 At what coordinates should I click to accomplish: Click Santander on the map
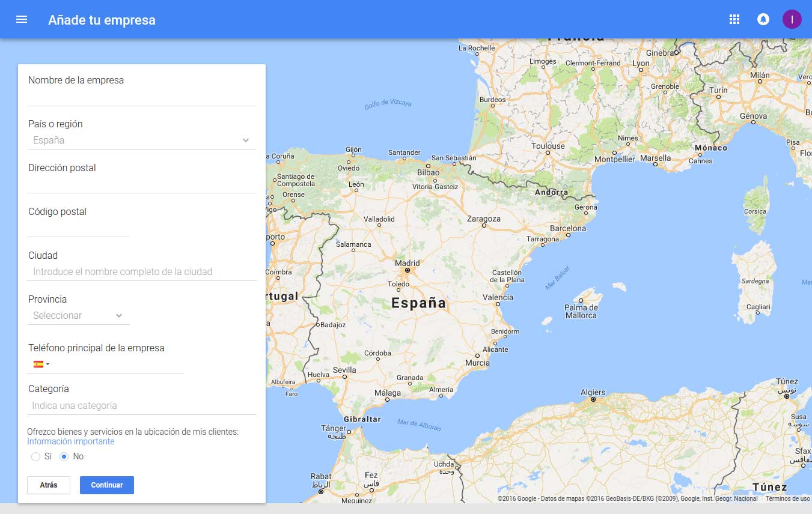point(404,153)
